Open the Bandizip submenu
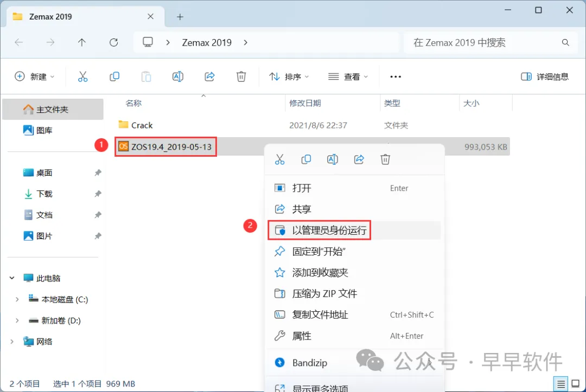 point(354,363)
